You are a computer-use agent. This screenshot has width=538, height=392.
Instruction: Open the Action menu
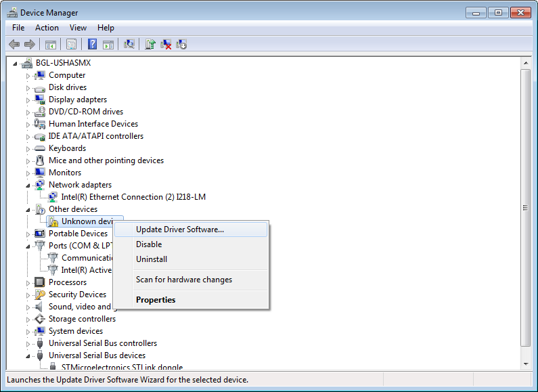(x=47, y=28)
